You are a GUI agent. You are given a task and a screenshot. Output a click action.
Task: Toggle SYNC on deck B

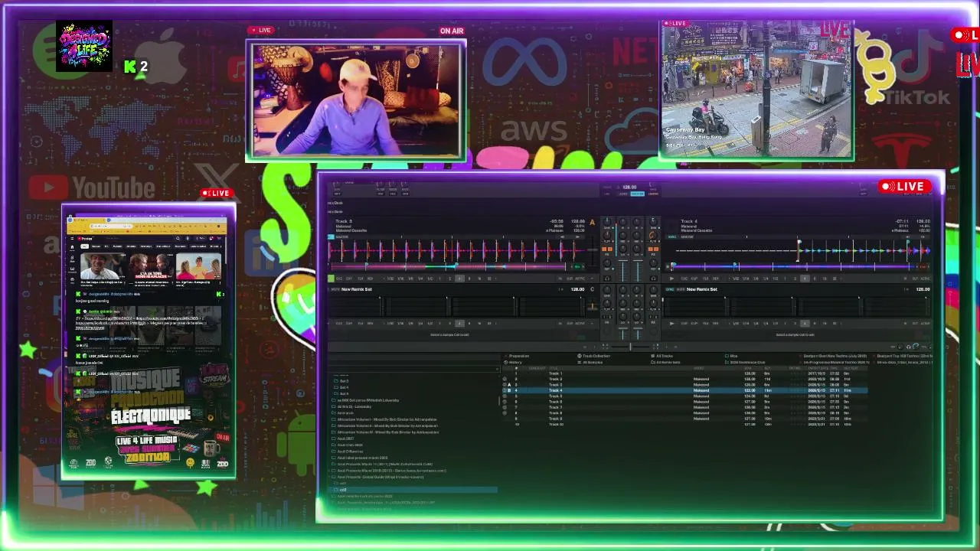click(x=673, y=237)
